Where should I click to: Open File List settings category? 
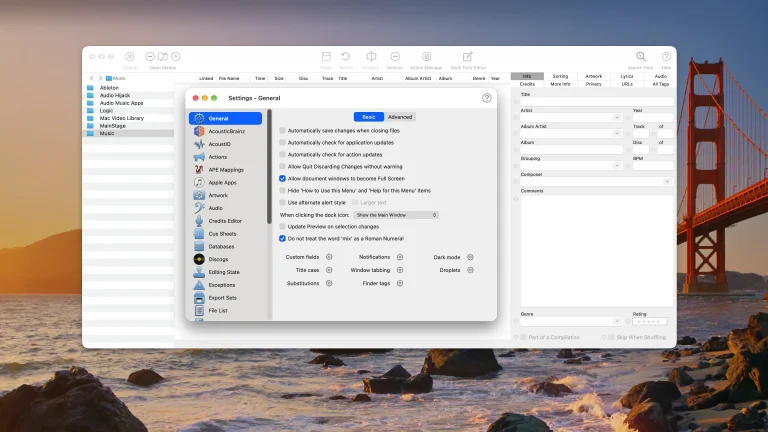coord(225,310)
